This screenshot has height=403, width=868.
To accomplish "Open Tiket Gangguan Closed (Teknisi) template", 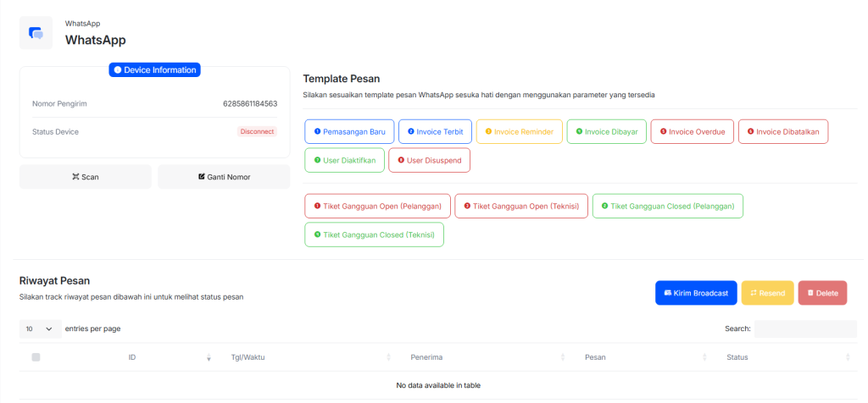I will pyautogui.click(x=374, y=235).
